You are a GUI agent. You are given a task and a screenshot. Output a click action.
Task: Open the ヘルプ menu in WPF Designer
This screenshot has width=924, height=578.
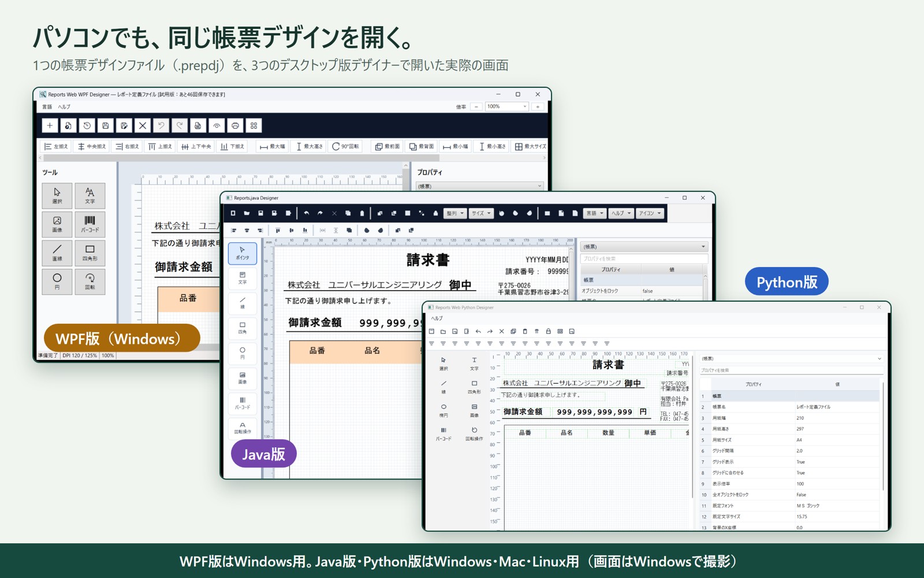coord(64,107)
